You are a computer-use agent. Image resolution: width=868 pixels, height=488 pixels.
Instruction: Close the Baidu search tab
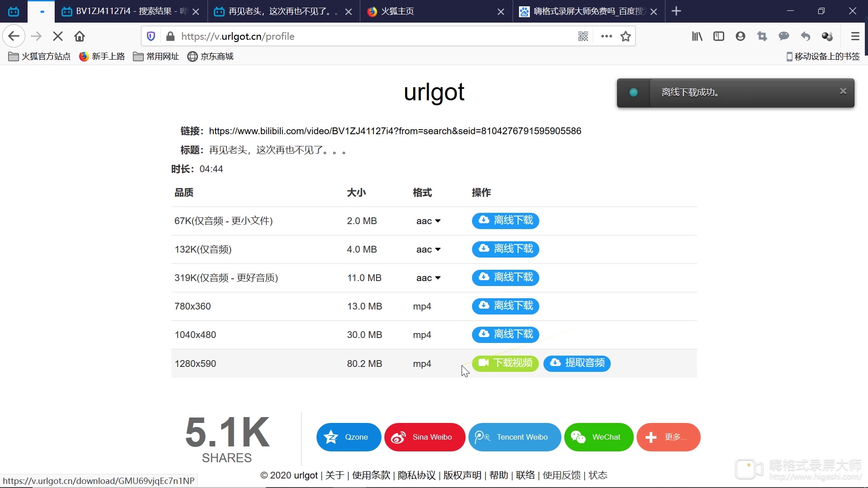654,12
